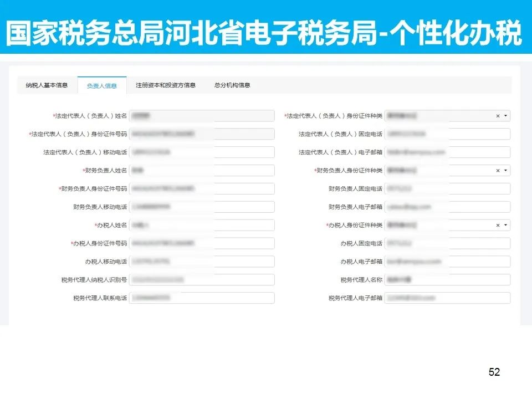The height and width of the screenshot is (399, 532).
Task: Expand the 法定代表人（负责人）身份证件种类 dropdown arrow
Action: [505, 116]
